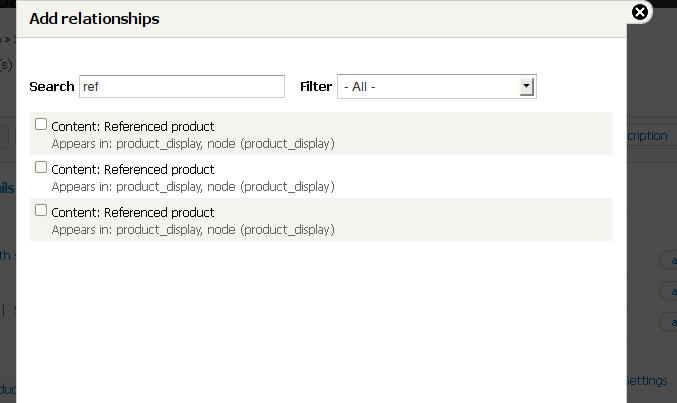Enable the third Referenced product checkbox
The image size is (677, 403).
(x=41, y=211)
